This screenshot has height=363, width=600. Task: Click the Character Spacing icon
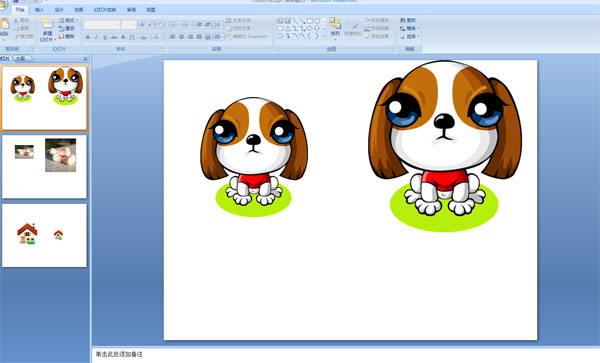[132, 37]
